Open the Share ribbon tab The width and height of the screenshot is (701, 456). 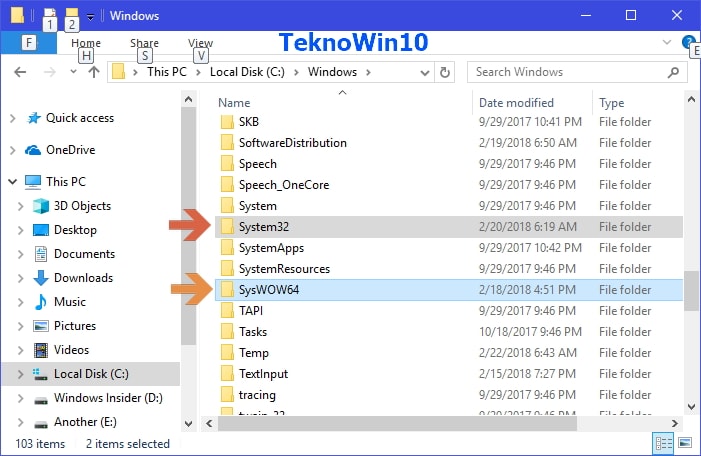pyautogui.click(x=144, y=43)
